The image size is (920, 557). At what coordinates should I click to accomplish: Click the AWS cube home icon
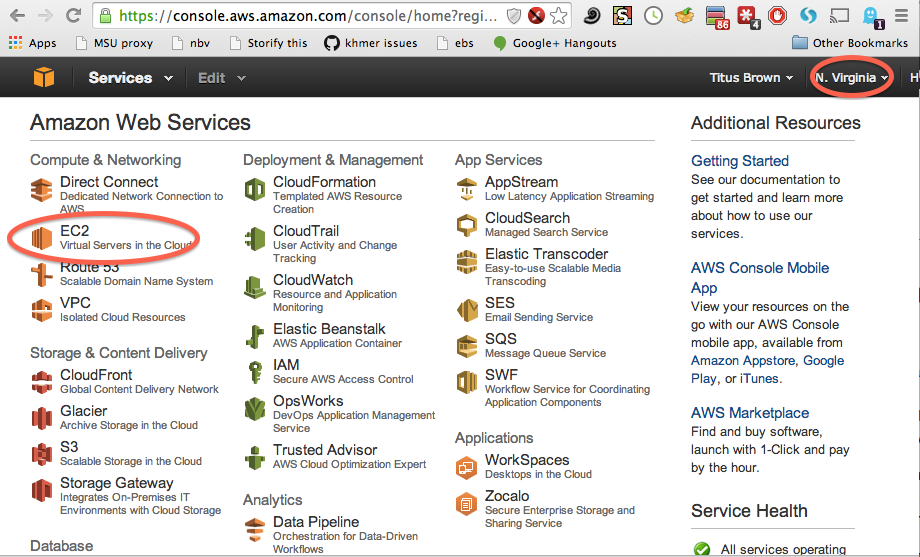(44, 77)
